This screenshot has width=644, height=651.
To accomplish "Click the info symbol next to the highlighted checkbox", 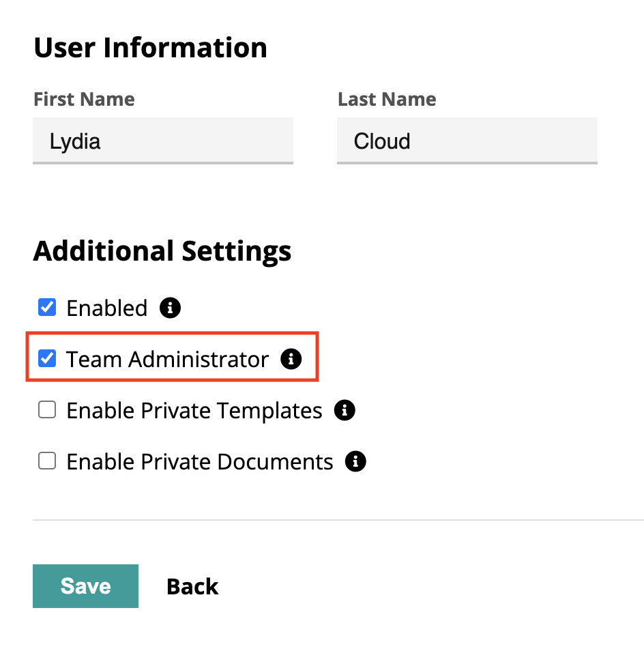I will click(291, 359).
